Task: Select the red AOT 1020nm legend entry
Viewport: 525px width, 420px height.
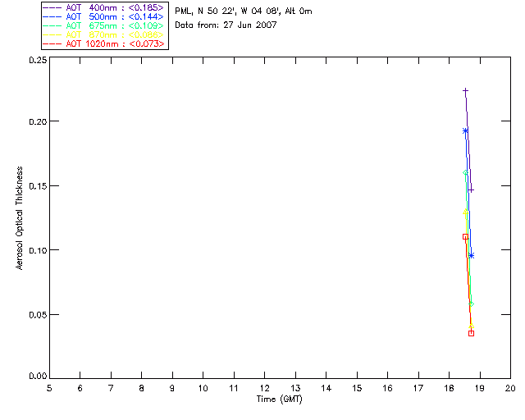Action: point(104,43)
